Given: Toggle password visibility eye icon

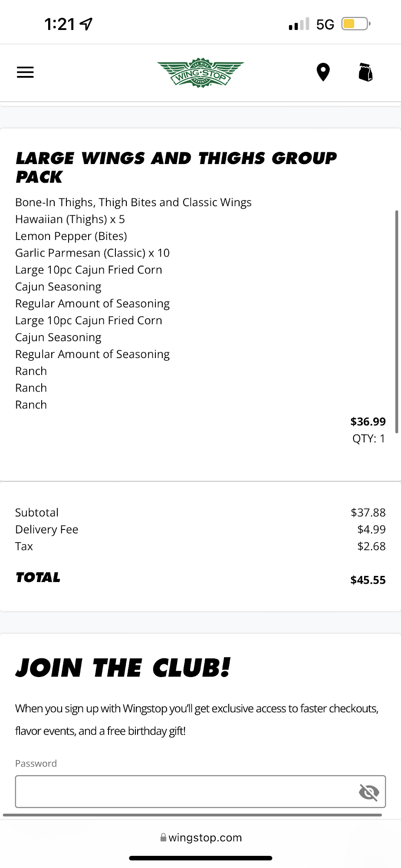Looking at the screenshot, I should click(369, 792).
